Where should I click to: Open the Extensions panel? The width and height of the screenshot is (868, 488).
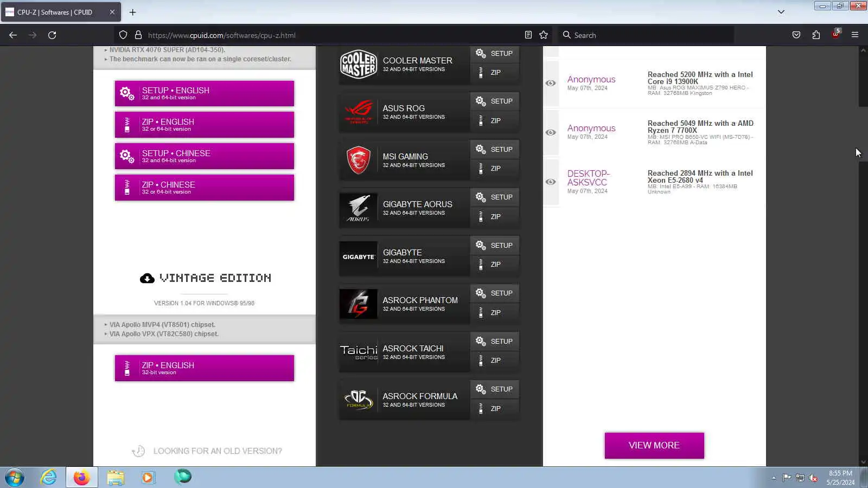(816, 35)
